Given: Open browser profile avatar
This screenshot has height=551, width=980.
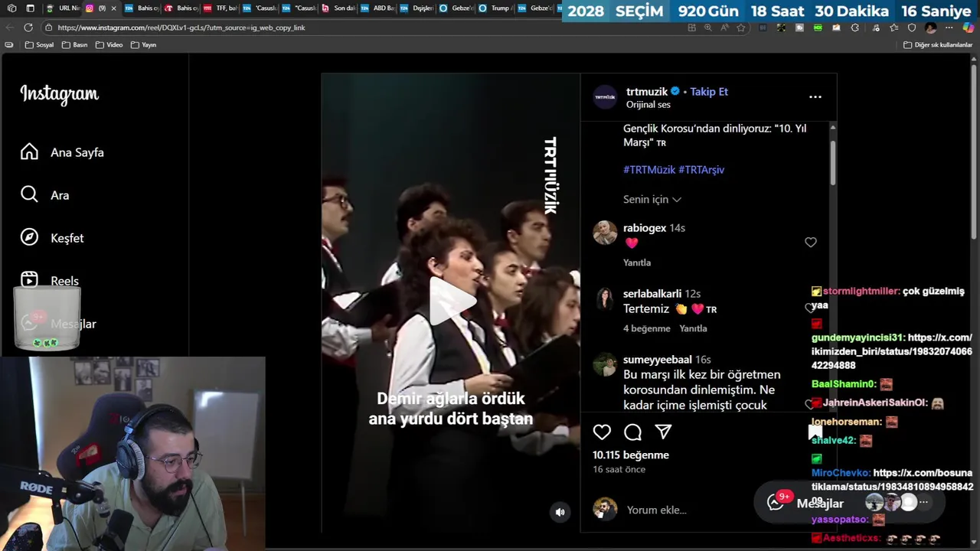Looking at the screenshot, I should point(930,28).
